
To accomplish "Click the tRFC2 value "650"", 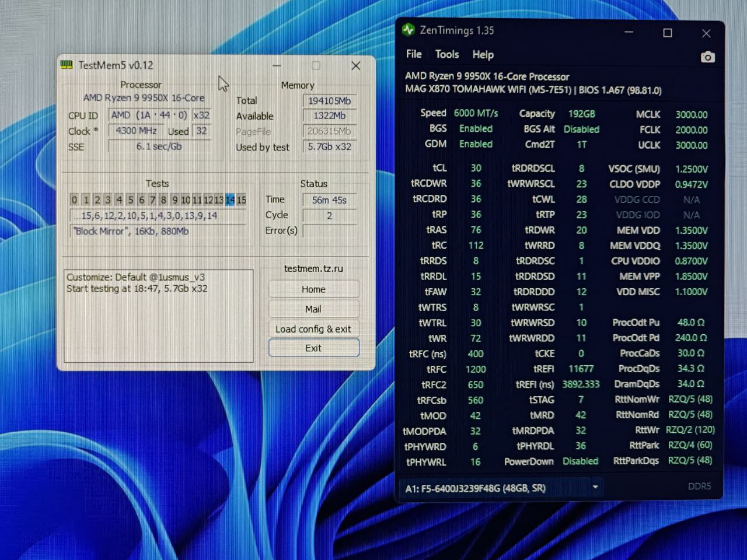I will [x=476, y=385].
